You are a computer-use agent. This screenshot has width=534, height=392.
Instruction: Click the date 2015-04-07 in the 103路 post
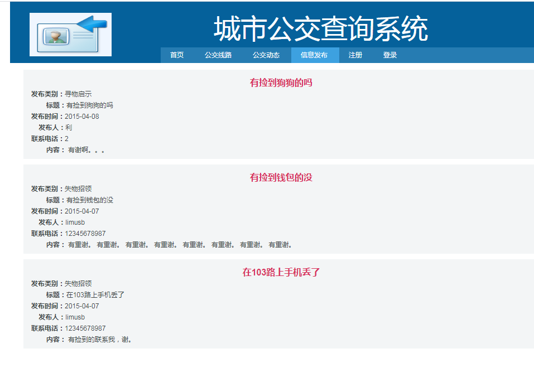coord(82,306)
